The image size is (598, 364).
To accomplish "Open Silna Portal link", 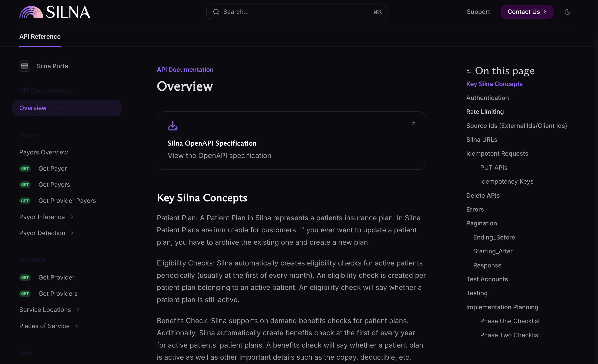I will pos(53,66).
